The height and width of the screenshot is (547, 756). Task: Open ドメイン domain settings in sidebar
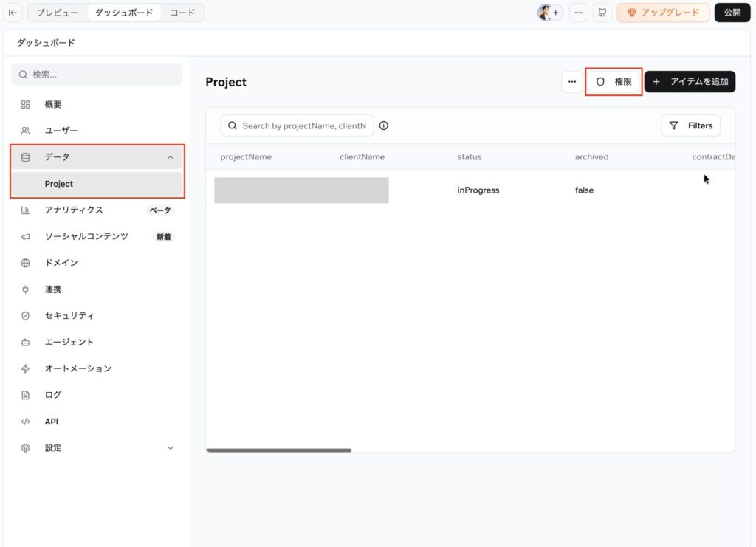point(61,263)
